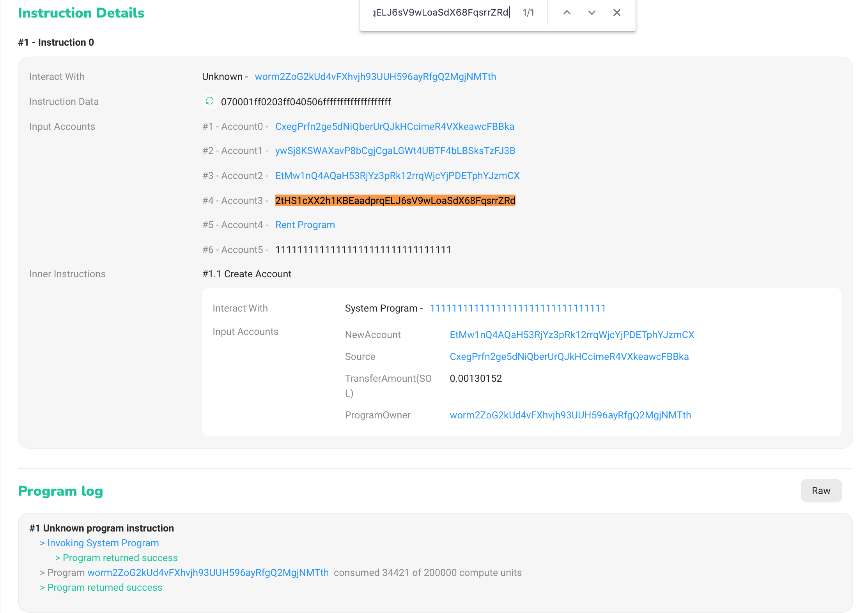Go to next find match arrow
The height and width of the screenshot is (613, 868).
pos(592,12)
